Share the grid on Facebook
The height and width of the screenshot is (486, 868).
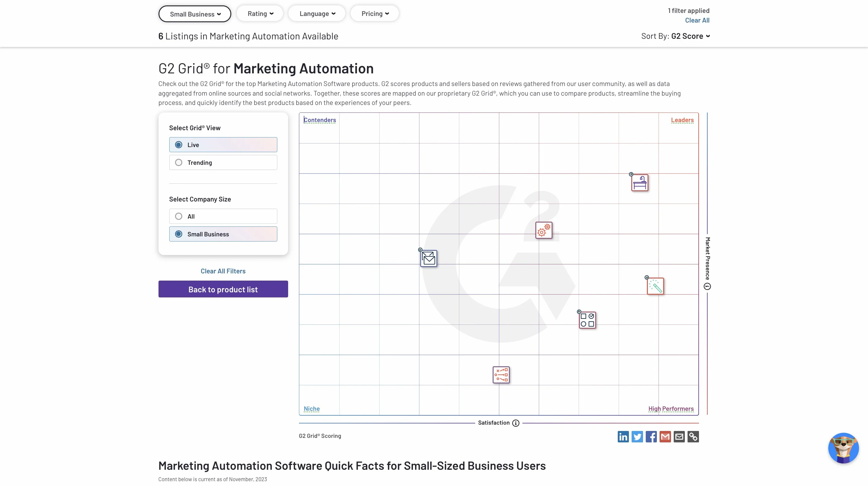pos(651,437)
